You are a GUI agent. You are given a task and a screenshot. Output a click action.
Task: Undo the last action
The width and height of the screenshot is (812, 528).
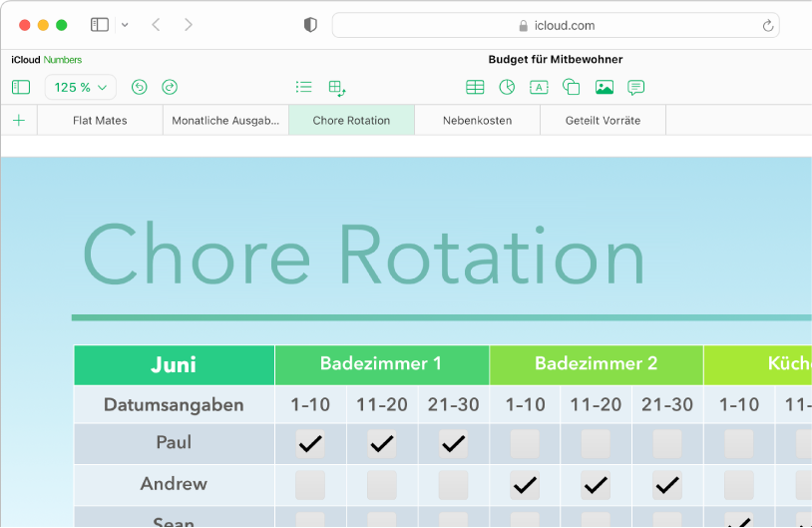pyautogui.click(x=140, y=87)
